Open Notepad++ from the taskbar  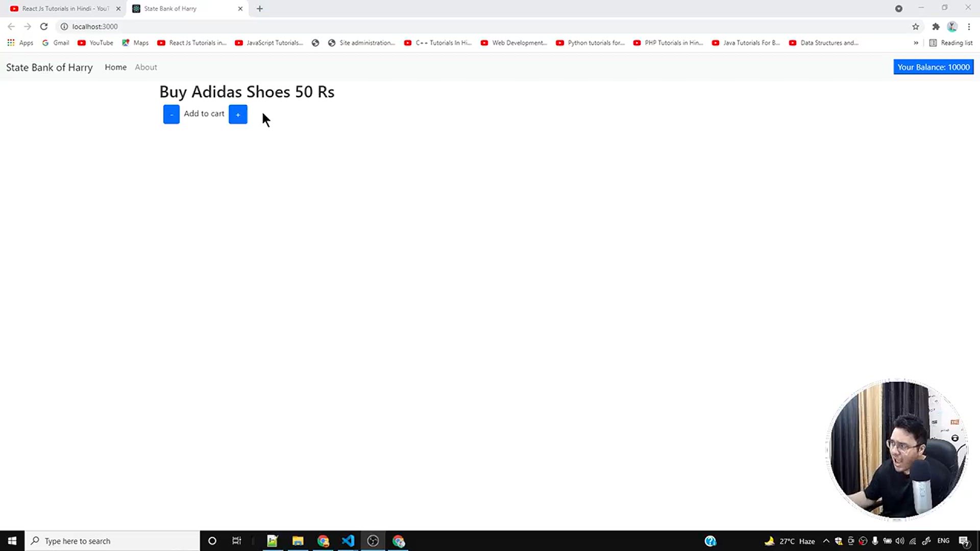coord(272,541)
